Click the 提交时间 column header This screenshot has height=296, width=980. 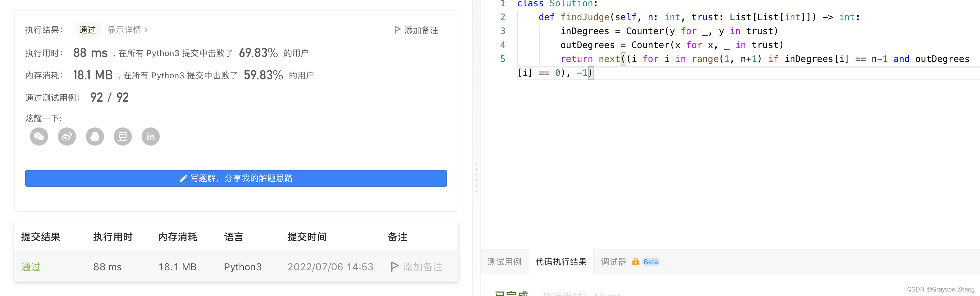tap(307, 237)
